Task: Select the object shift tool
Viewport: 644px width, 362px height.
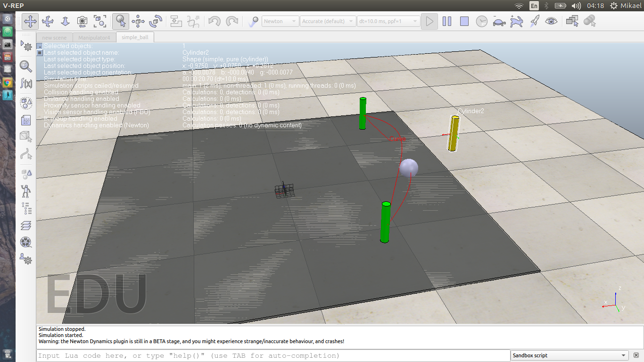Action: click(x=138, y=21)
